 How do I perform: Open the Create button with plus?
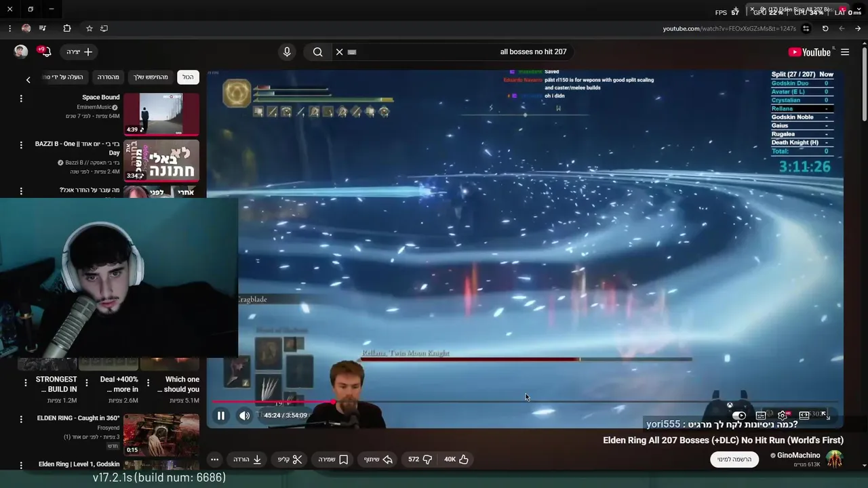tap(79, 52)
